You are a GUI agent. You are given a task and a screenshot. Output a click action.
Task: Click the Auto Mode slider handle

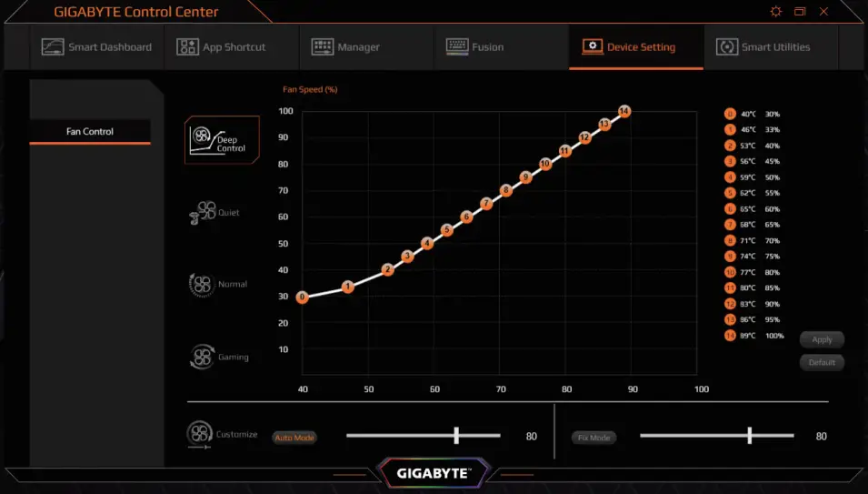(x=456, y=435)
